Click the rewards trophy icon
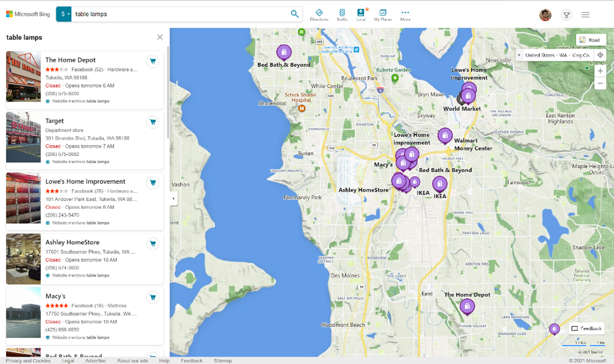 (566, 15)
